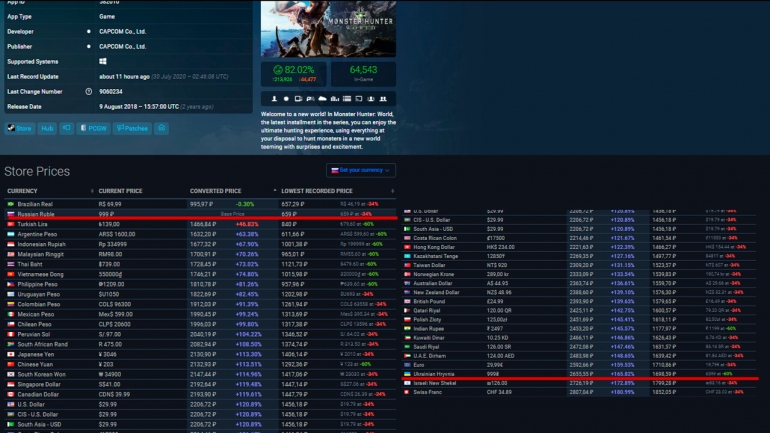This screenshot has width=770, height=433.
Task: Open the Set your currency dropdown
Action: 361,170
